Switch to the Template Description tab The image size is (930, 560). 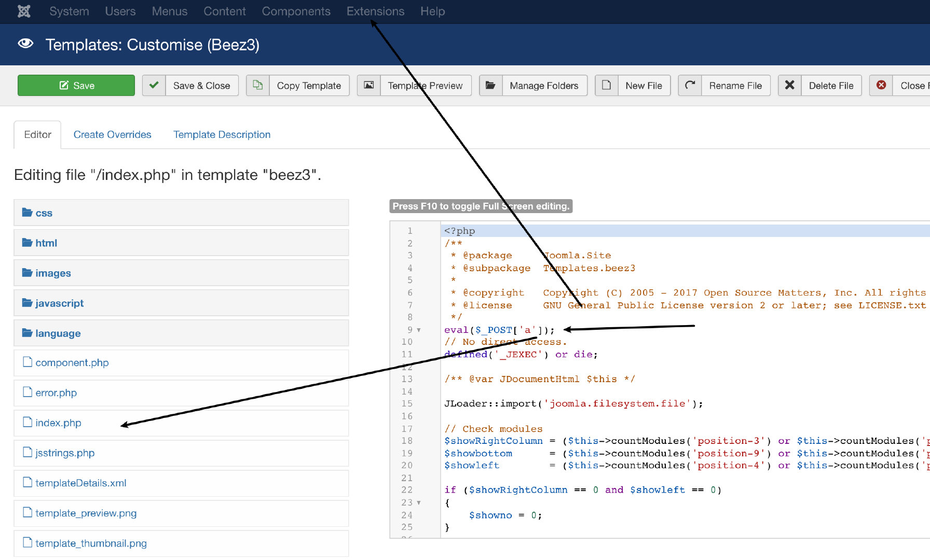222,135
